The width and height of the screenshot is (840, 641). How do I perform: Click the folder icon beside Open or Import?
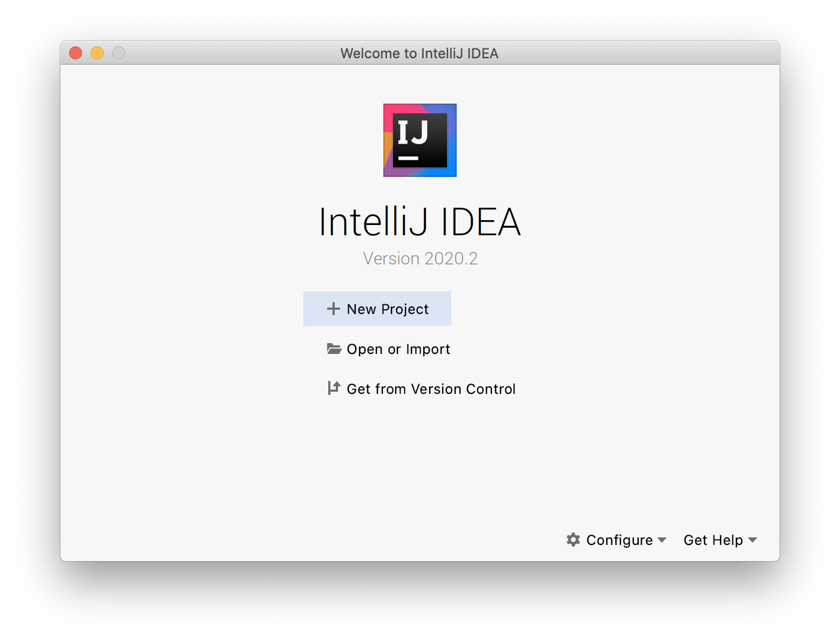[334, 349]
